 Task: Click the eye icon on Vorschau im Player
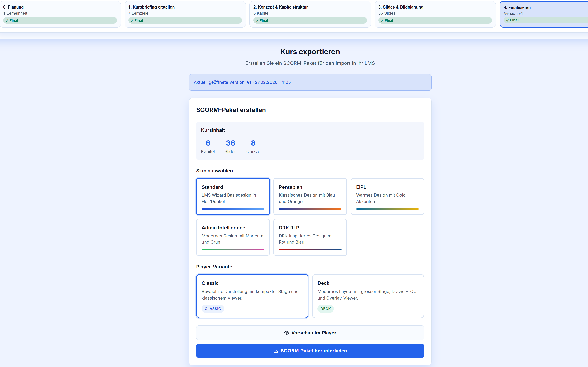point(287,333)
